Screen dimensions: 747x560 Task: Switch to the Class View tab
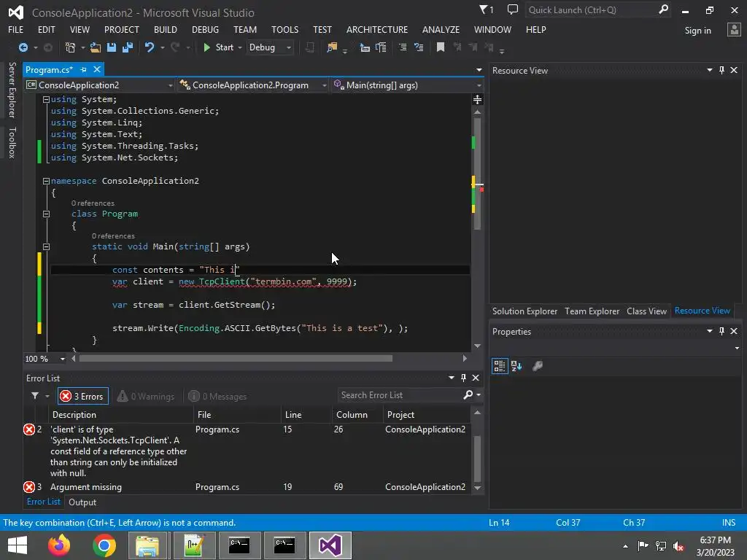click(x=646, y=311)
